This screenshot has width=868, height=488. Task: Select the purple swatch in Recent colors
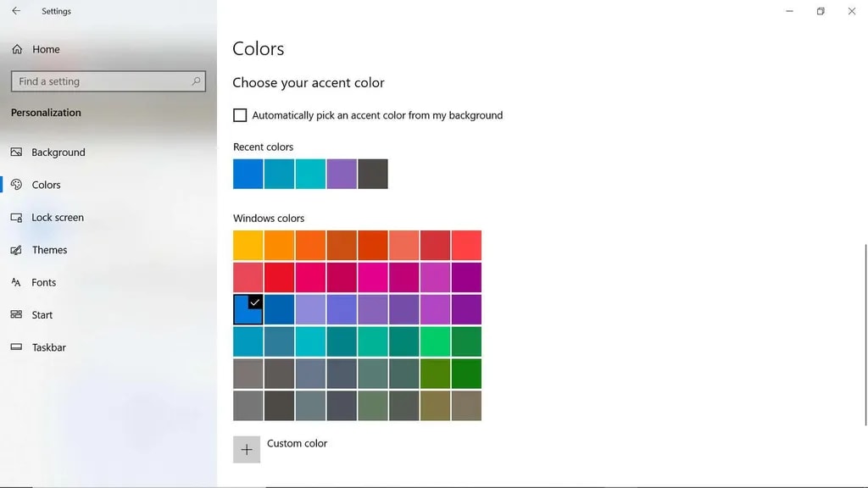[342, 174]
